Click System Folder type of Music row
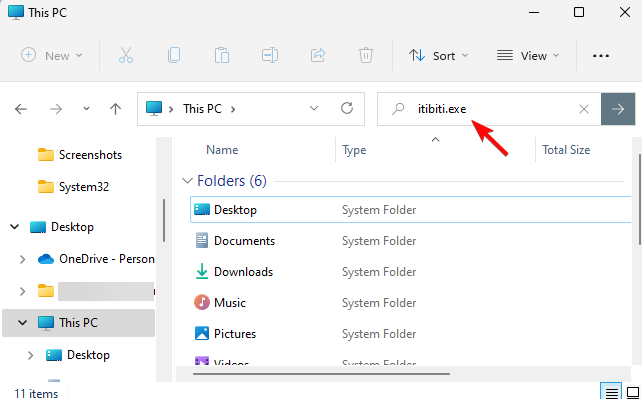 coord(379,303)
